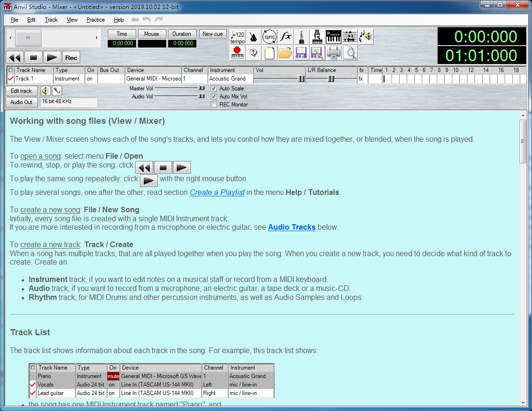This screenshot has width=532, height=411.
Task: Open Track 1 Type cell 'Instrument'
Action: (69, 79)
